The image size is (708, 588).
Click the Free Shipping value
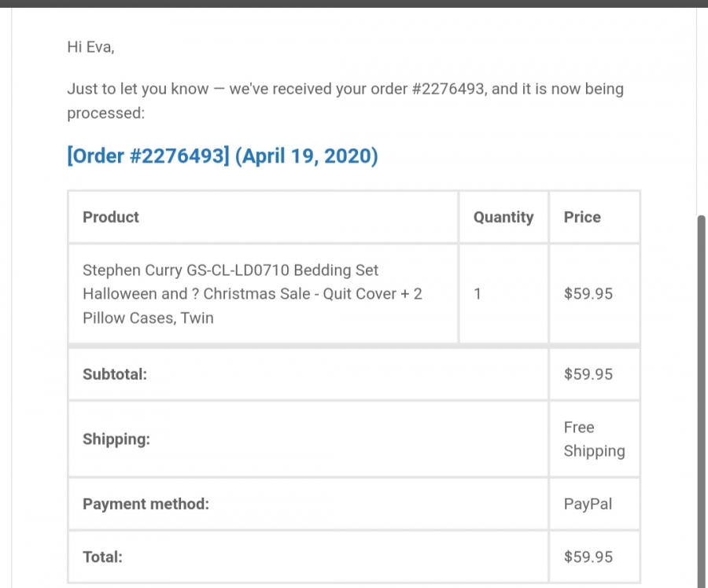[x=594, y=439]
